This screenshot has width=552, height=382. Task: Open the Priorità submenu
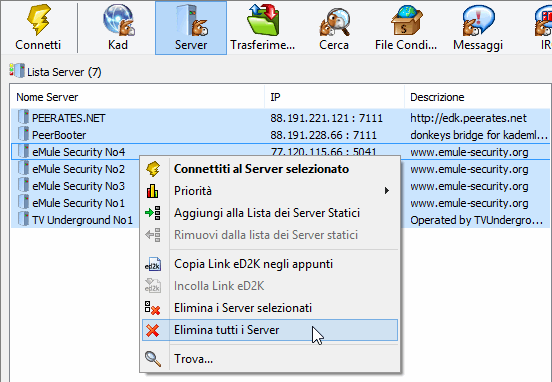(270, 191)
